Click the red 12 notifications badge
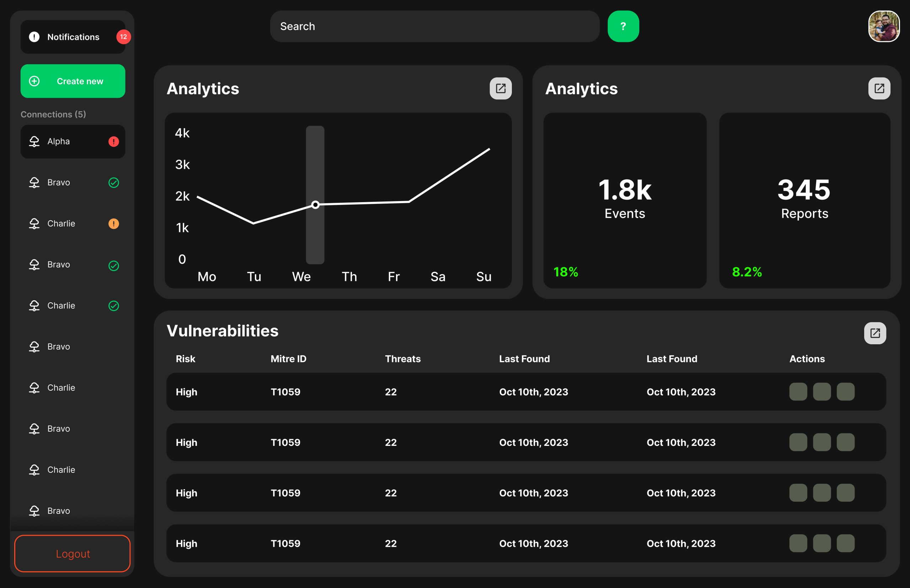 tap(123, 37)
